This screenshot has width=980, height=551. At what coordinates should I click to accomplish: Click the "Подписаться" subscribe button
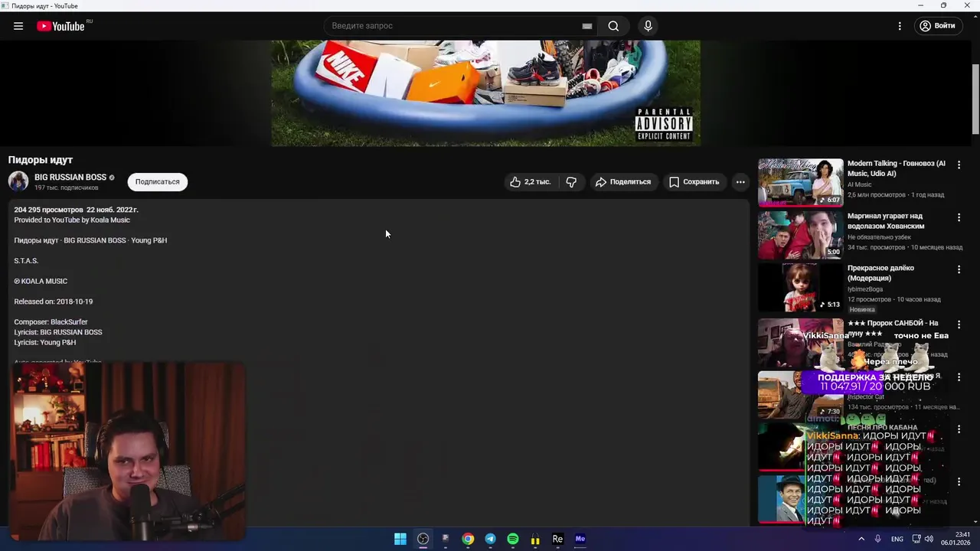tap(157, 181)
